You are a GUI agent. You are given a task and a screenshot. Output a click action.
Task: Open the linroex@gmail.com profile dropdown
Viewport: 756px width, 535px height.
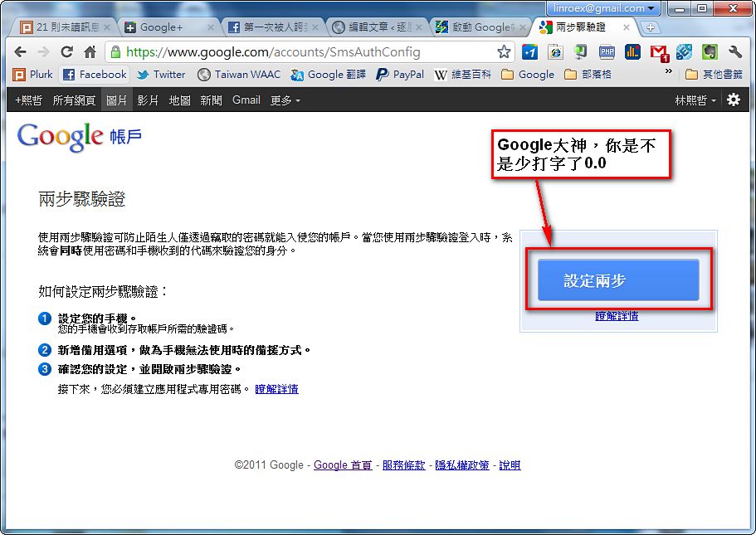(x=603, y=8)
